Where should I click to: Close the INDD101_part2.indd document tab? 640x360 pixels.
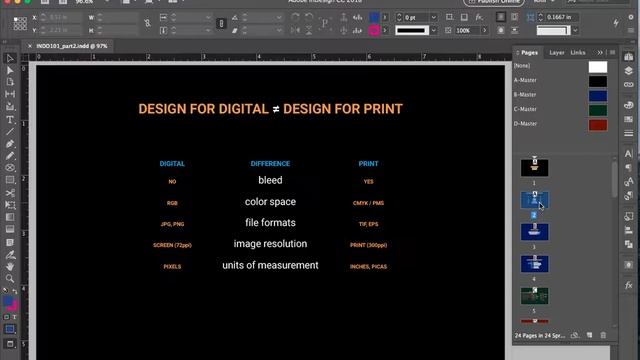click(x=30, y=46)
